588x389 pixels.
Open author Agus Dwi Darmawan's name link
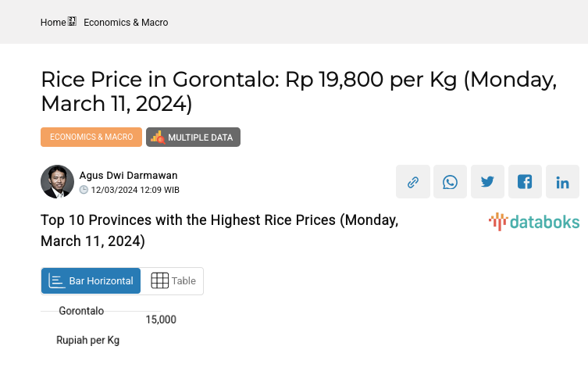(x=128, y=175)
